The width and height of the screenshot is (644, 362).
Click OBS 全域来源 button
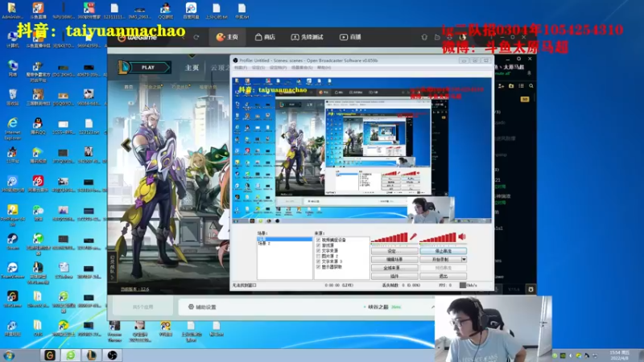(x=394, y=268)
